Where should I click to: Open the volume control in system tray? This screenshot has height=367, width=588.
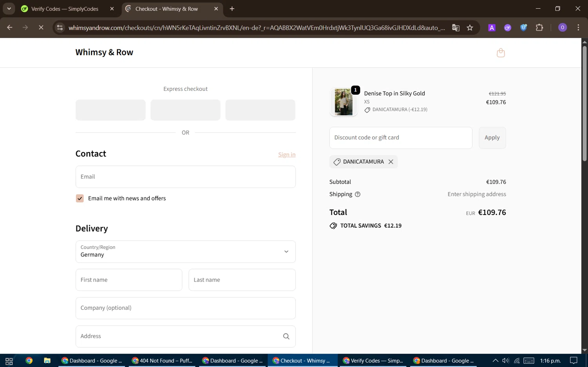tap(506, 361)
